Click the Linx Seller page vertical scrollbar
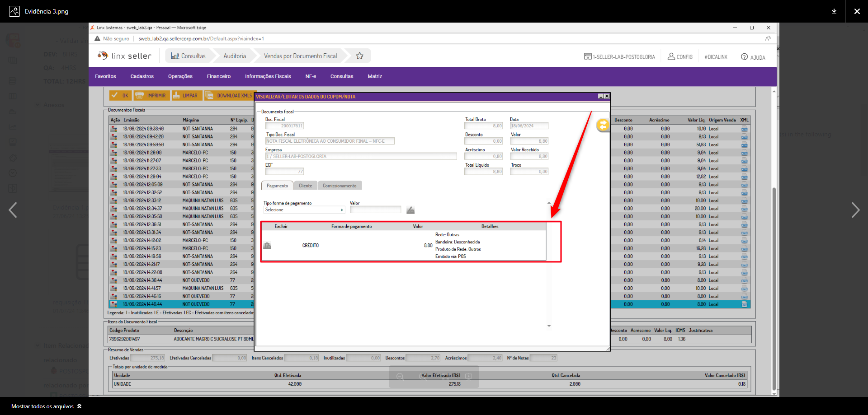868x415 pixels. (x=774, y=289)
